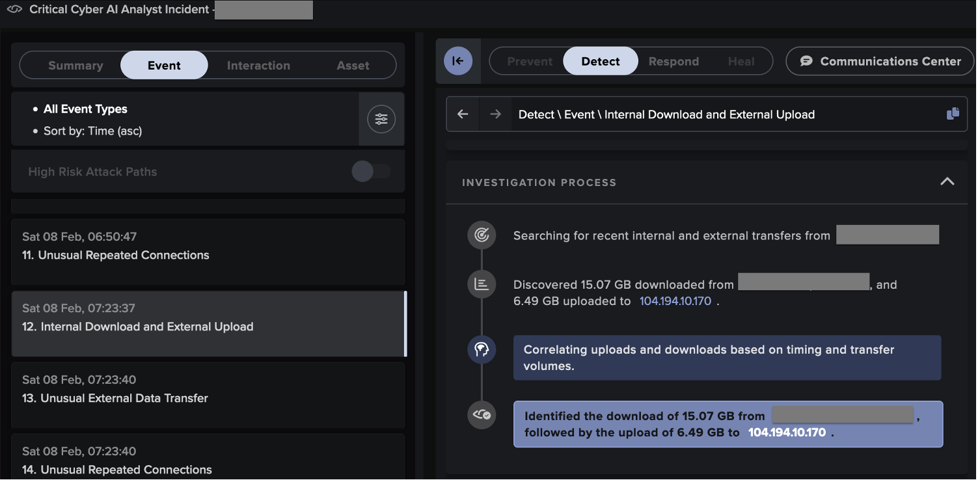Open the IP address 104.194.10.170 link
Screen dimensions: 980x480
click(x=675, y=301)
